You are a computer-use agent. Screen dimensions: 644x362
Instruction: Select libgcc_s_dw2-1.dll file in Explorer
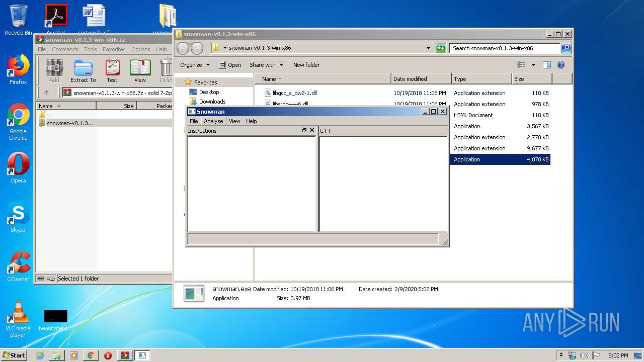(x=295, y=93)
